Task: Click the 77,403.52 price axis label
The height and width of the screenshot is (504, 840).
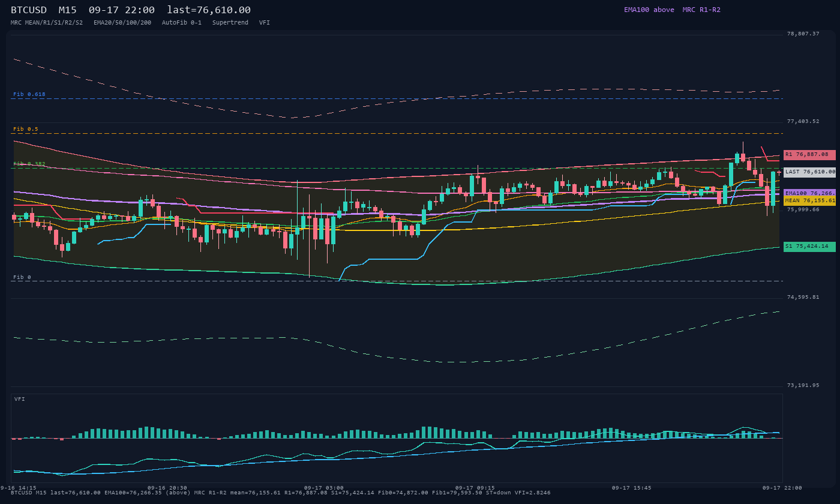Action: [803, 121]
